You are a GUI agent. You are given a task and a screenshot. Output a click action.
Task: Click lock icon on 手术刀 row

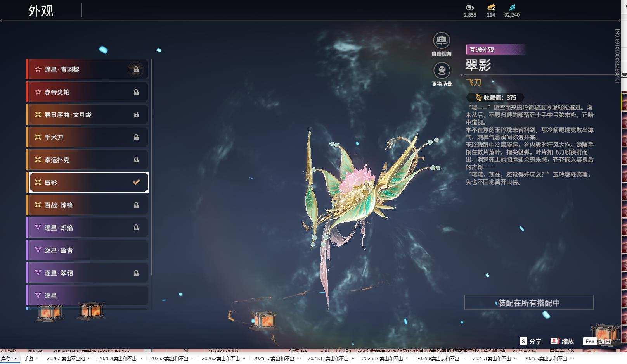(x=136, y=137)
